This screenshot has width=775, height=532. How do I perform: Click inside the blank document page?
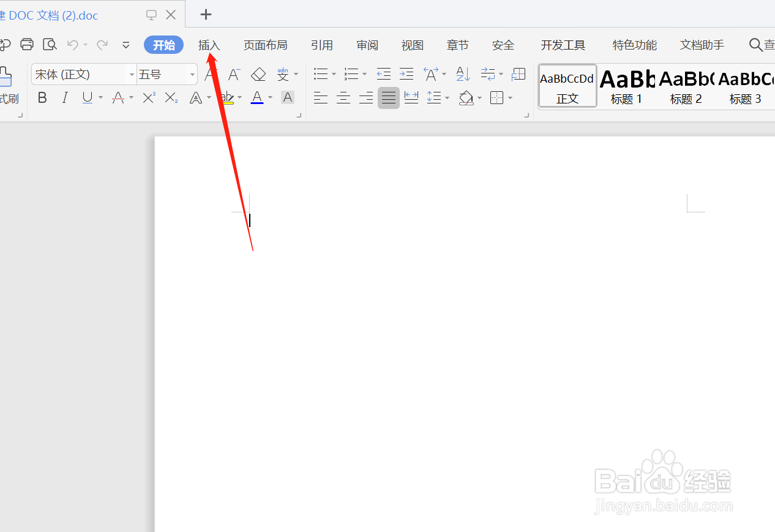[465, 334]
